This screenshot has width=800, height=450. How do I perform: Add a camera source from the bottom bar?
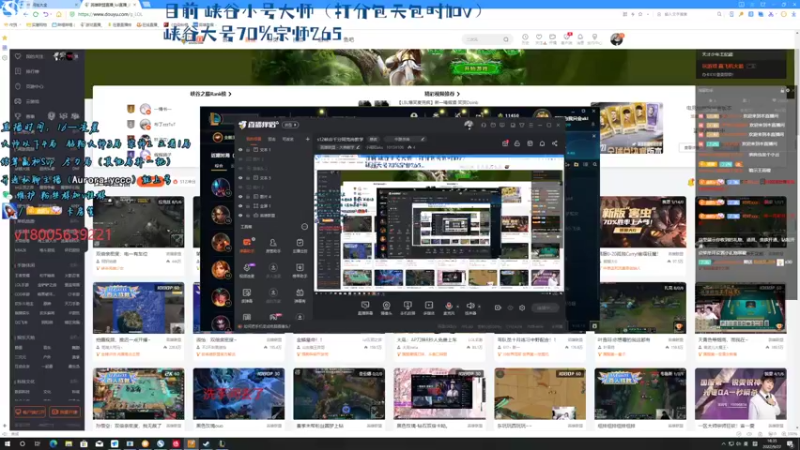[386, 306]
